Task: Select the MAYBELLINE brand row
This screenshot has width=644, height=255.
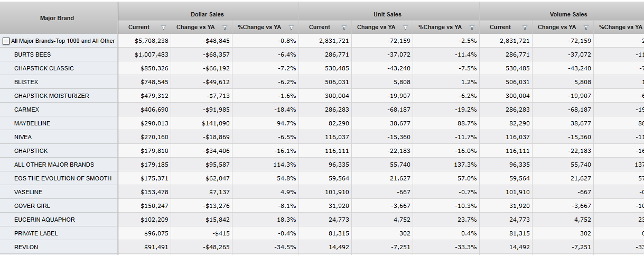Action: (32, 123)
